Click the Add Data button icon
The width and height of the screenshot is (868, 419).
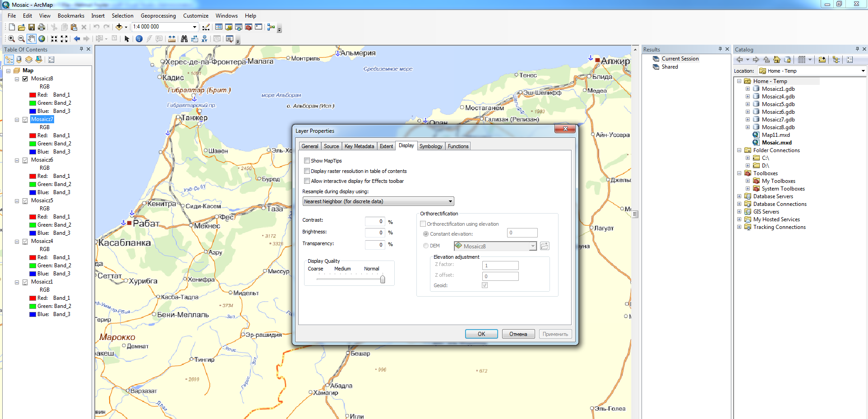click(119, 27)
